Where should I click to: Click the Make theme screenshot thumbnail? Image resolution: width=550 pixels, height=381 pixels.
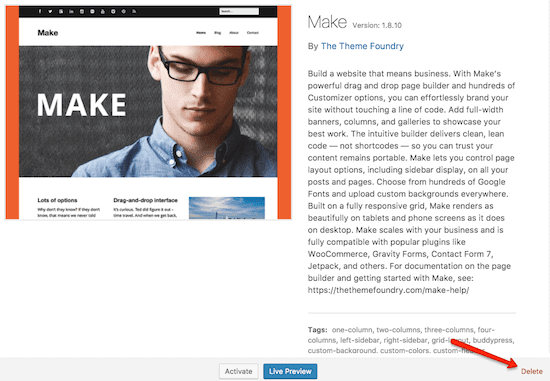pyautogui.click(x=148, y=113)
